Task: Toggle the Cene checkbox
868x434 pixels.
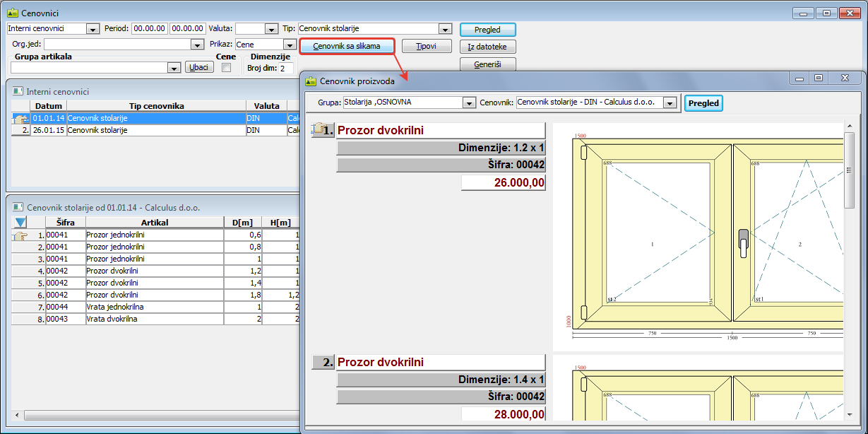Action: pyautogui.click(x=226, y=68)
